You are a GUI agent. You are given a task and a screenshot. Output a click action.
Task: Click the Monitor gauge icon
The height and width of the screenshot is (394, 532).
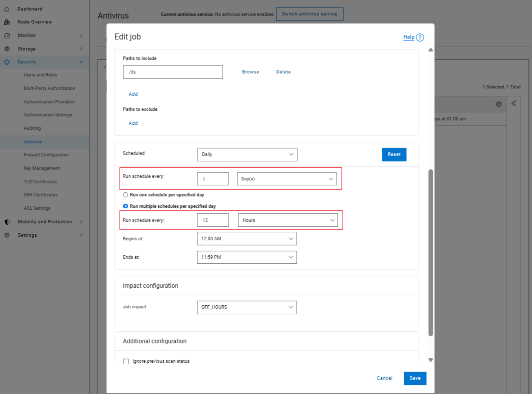[7, 36]
